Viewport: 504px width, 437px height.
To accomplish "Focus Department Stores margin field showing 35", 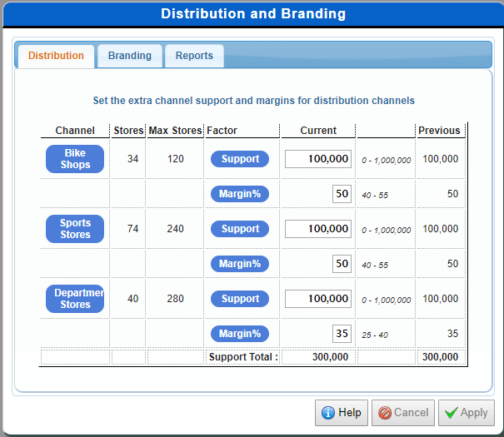I will pos(342,334).
